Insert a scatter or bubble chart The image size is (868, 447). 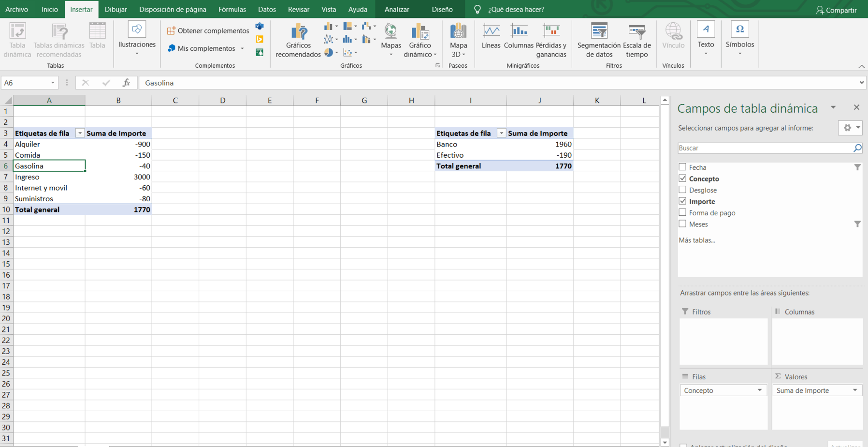click(350, 52)
